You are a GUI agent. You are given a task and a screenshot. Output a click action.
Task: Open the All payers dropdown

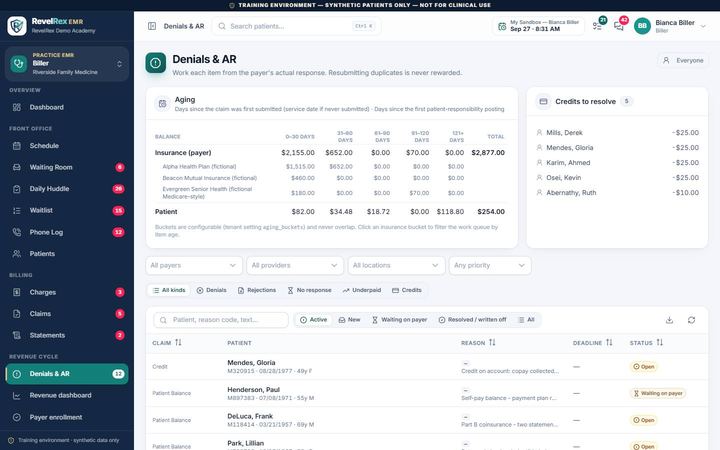point(194,265)
